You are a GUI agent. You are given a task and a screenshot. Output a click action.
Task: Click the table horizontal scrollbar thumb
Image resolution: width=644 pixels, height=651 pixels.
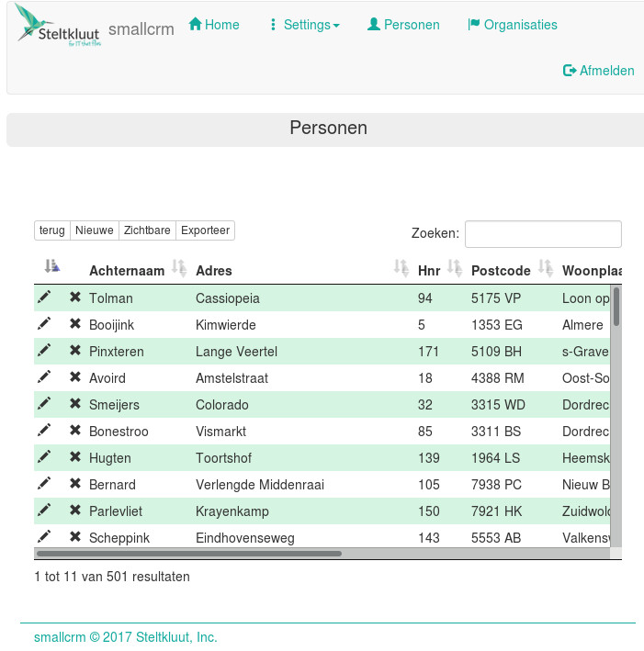pos(189,554)
